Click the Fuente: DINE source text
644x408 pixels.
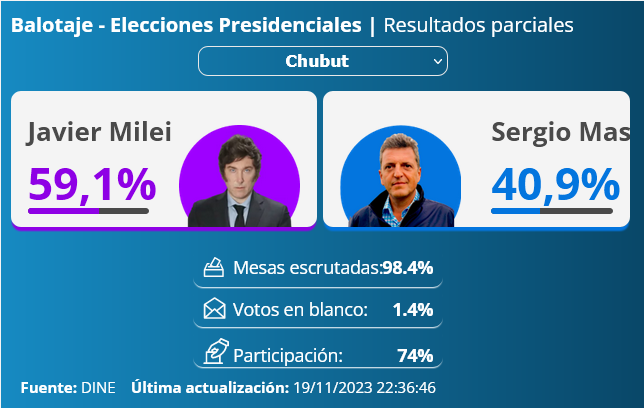pos(68,387)
